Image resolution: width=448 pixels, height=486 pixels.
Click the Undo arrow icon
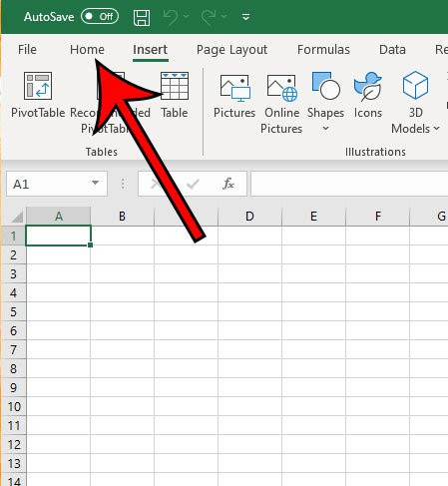coord(171,17)
